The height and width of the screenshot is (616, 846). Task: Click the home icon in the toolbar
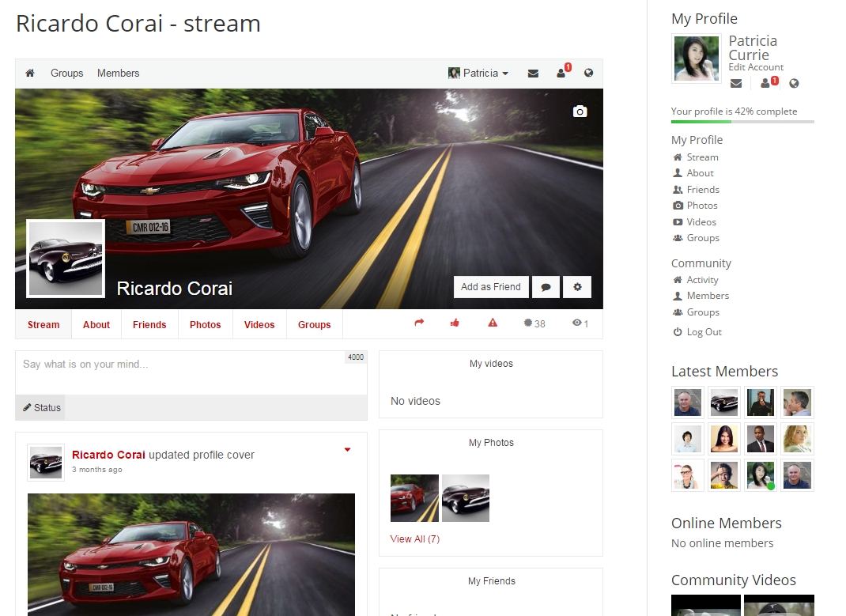[30, 73]
